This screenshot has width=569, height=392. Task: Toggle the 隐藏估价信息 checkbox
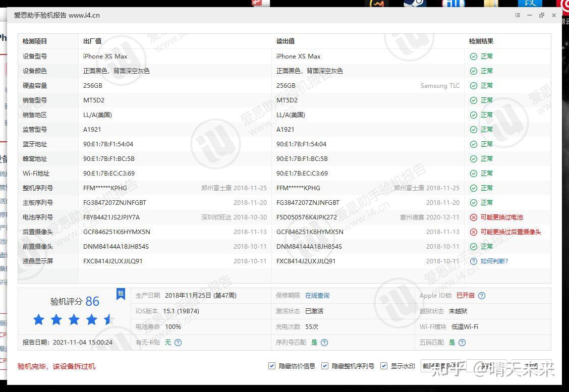(x=271, y=366)
